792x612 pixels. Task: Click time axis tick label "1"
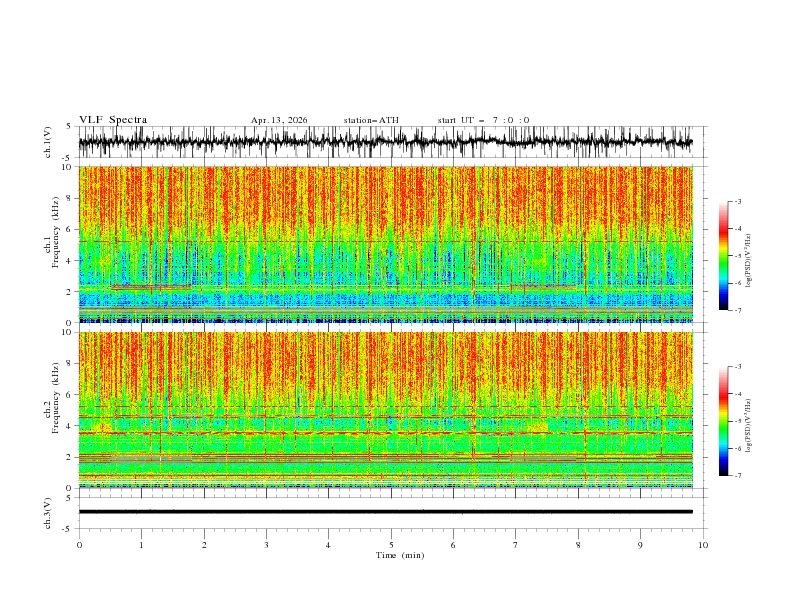pyautogui.click(x=141, y=545)
